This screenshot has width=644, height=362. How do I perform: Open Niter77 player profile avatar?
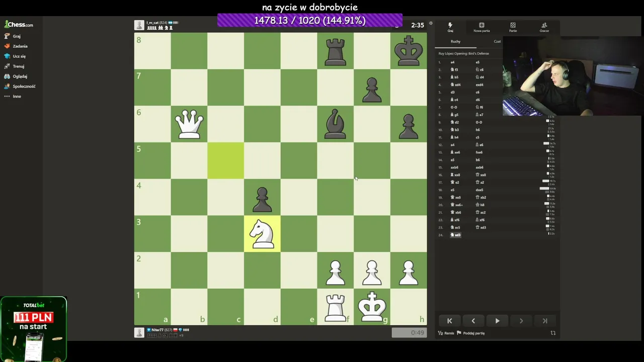pos(139,333)
